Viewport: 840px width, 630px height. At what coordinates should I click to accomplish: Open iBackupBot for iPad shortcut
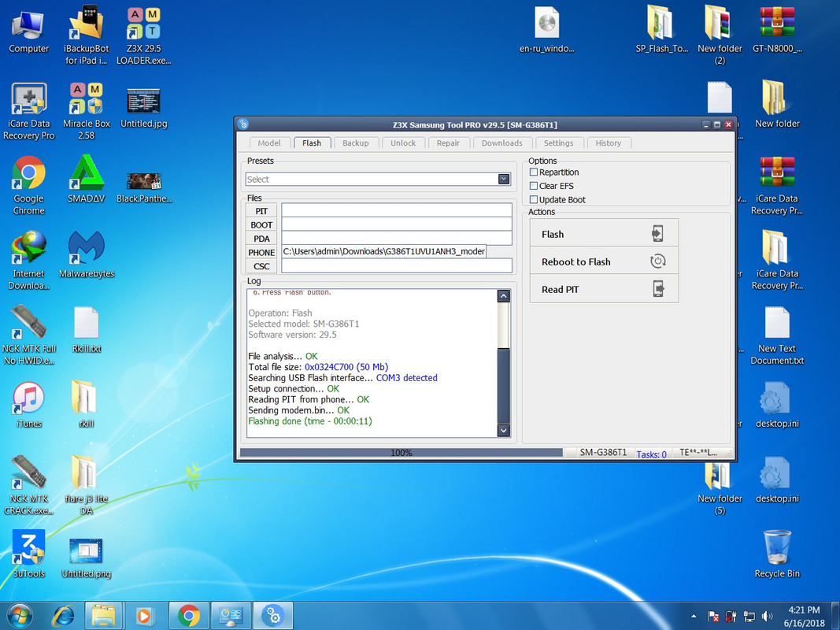coord(87,35)
